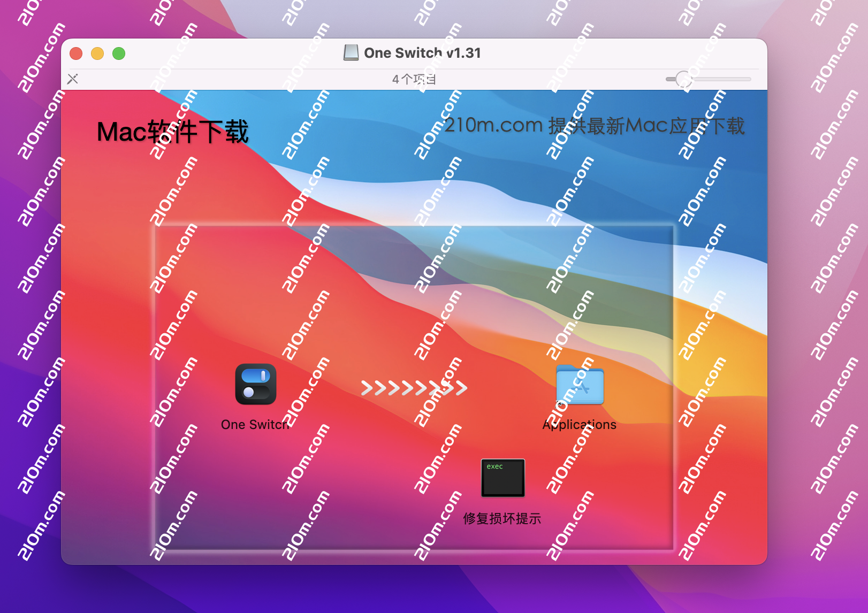This screenshot has width=868, height=613.
Task: Click the "4个项目" status text
Action: tap(414, 79)
